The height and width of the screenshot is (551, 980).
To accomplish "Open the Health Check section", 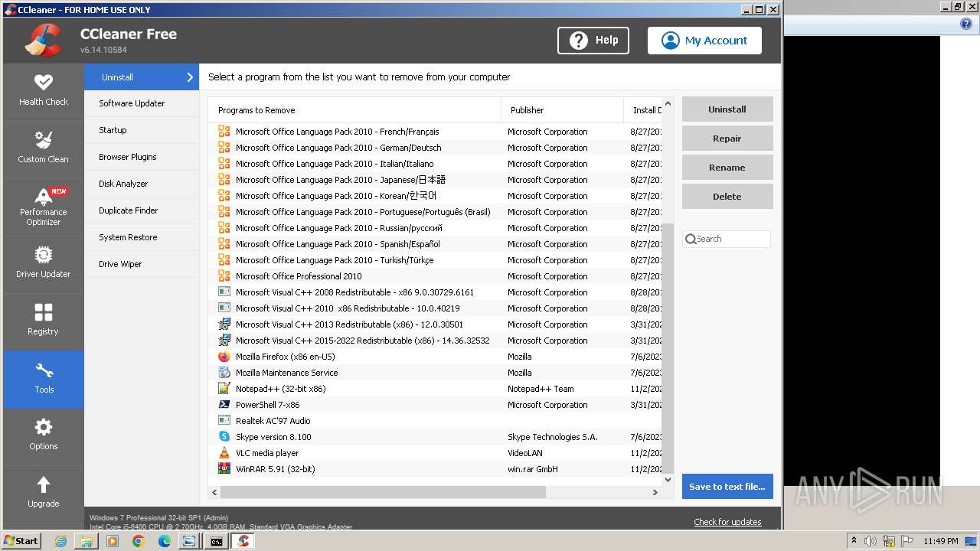I will click(44, 92).
